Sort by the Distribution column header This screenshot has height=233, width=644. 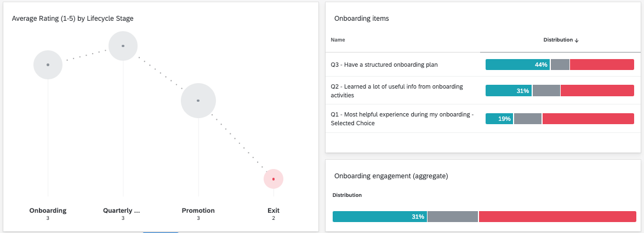pos(557,40)
